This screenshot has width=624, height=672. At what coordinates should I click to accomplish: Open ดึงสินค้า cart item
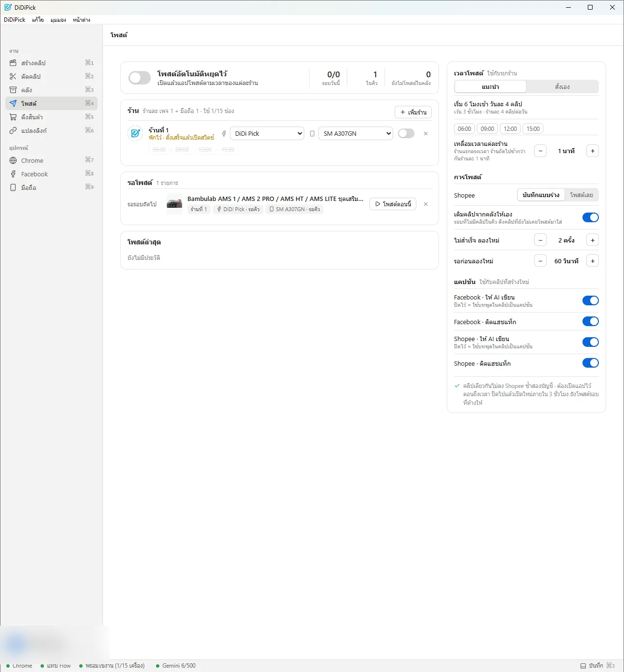click(51, 117)
